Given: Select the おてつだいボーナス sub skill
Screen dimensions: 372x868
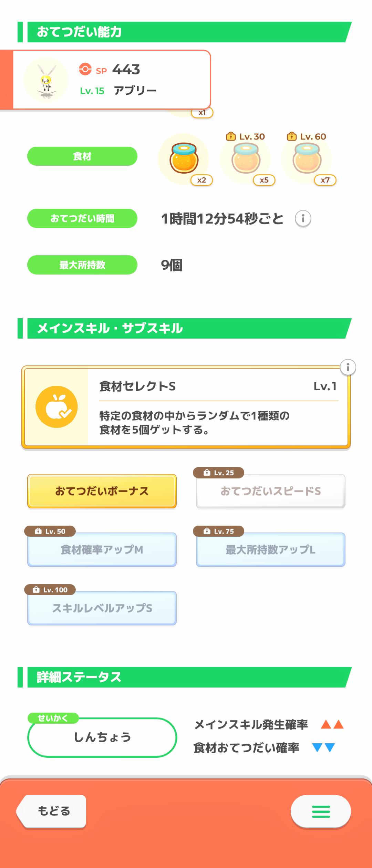Looking at the screenshot, I should (x=102, y=491).
